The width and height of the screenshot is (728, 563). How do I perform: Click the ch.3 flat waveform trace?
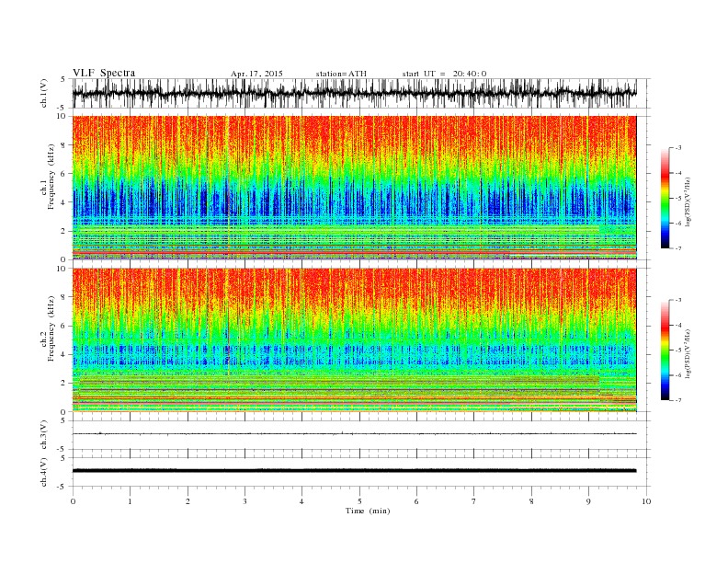(x=355, y=434)
